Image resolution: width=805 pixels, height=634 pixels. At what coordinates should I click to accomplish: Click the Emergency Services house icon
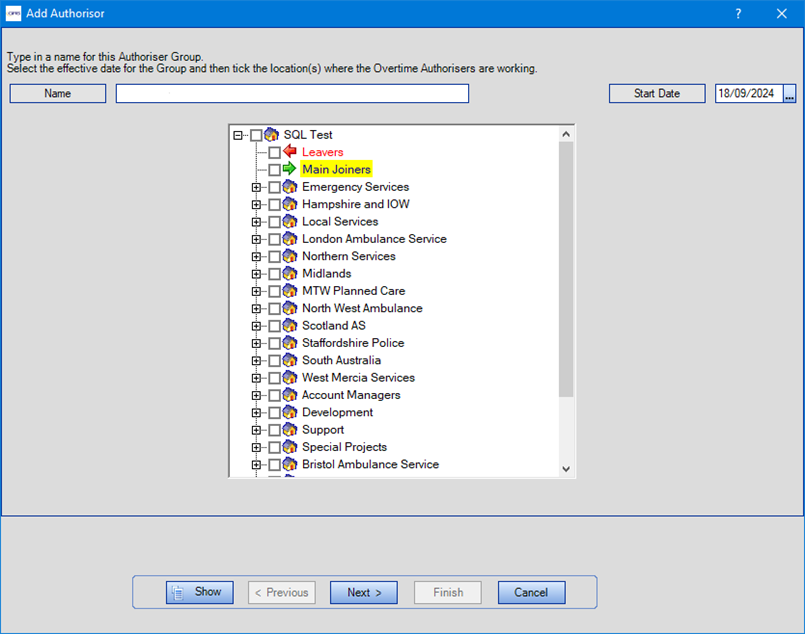(x=290, y=187)
